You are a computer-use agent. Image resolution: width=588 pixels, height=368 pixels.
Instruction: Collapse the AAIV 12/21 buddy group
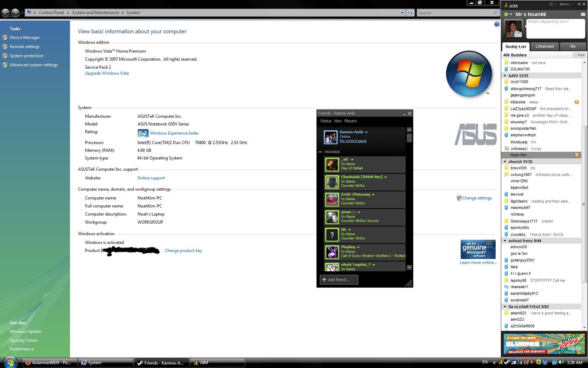(505, 76)
